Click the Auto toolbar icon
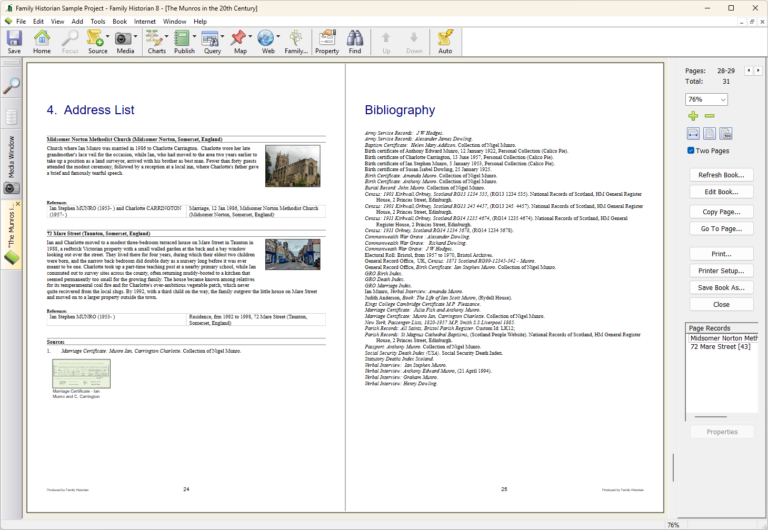Screen dimensions: 768x530 445,42
